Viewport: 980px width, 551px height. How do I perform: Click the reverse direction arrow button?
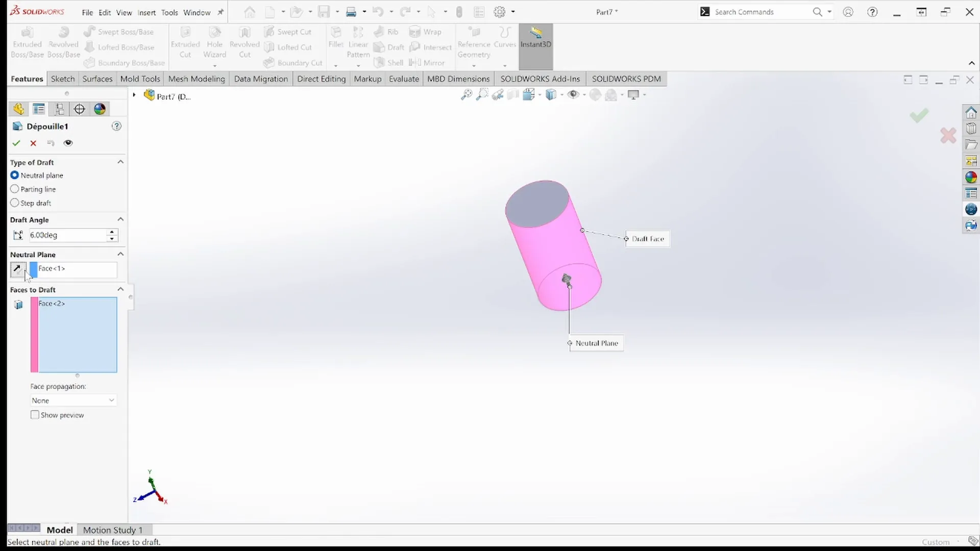17,269
